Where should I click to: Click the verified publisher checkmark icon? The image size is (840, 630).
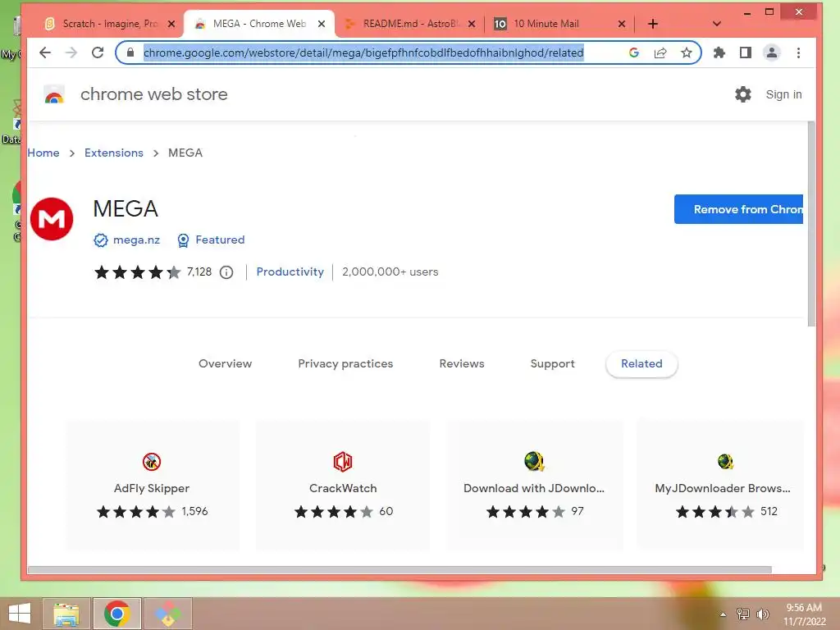click(101, 240)
